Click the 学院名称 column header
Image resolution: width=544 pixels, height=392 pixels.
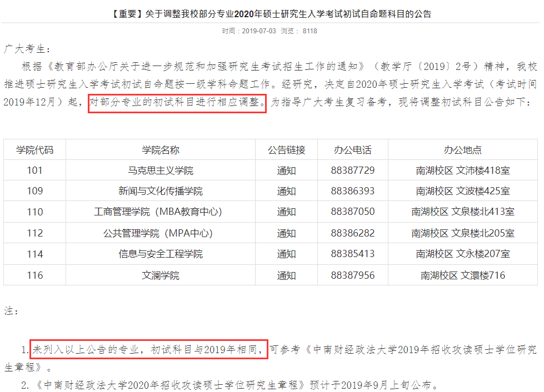click(160, 150)
